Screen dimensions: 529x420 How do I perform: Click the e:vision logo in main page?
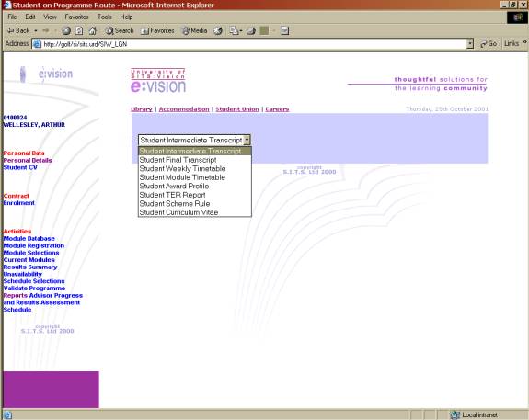coord(158,81)
